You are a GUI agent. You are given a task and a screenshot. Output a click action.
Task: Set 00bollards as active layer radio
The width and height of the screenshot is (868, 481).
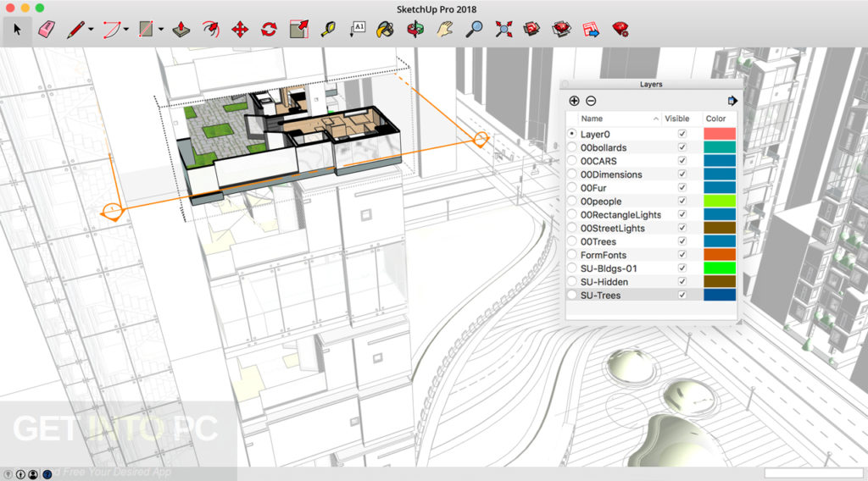coord(572,147)
